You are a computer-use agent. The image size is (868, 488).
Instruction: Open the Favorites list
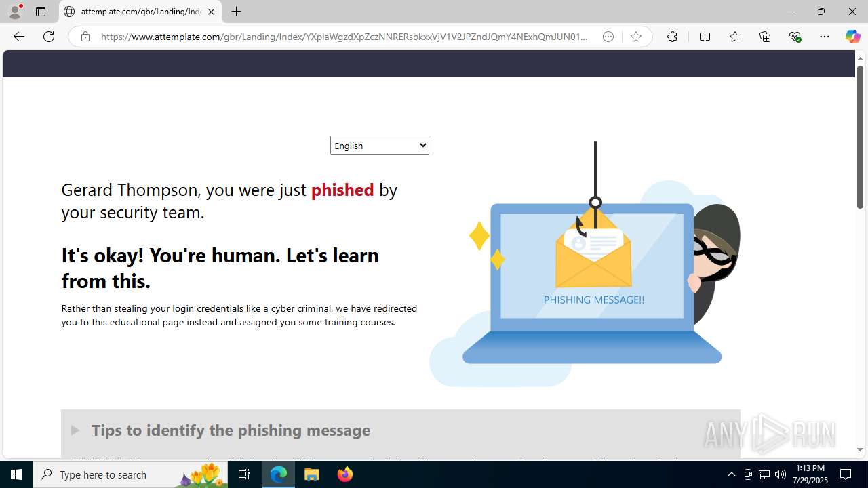pyautogui.click(x=735, y=37)
